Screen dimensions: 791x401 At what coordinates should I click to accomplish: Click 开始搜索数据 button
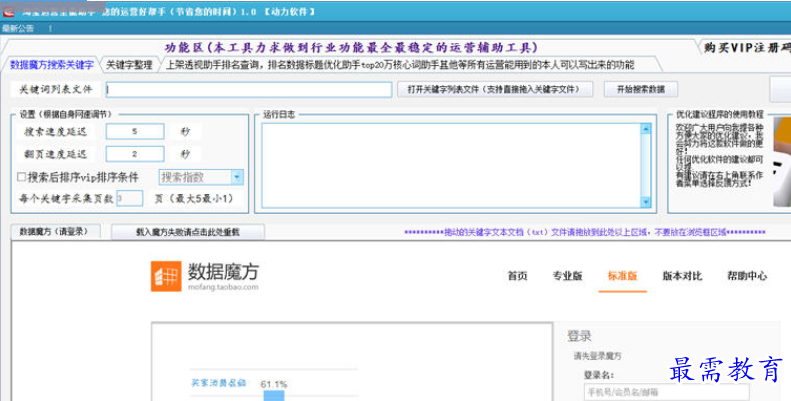[x=641, y=89]
